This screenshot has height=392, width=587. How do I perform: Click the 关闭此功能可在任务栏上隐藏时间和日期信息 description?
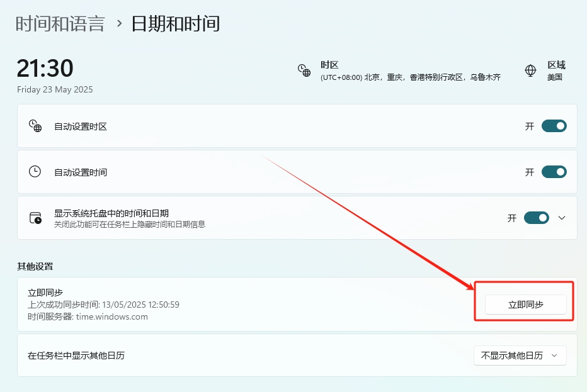coord(130,224)
